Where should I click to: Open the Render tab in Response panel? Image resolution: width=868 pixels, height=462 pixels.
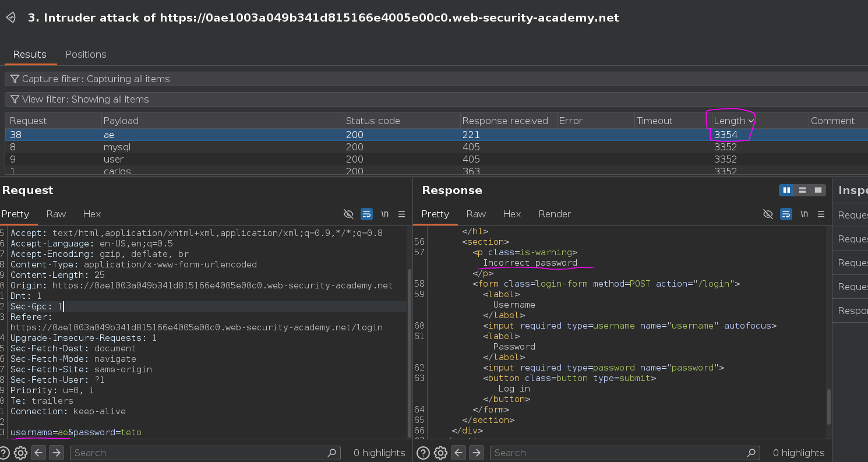555,214
